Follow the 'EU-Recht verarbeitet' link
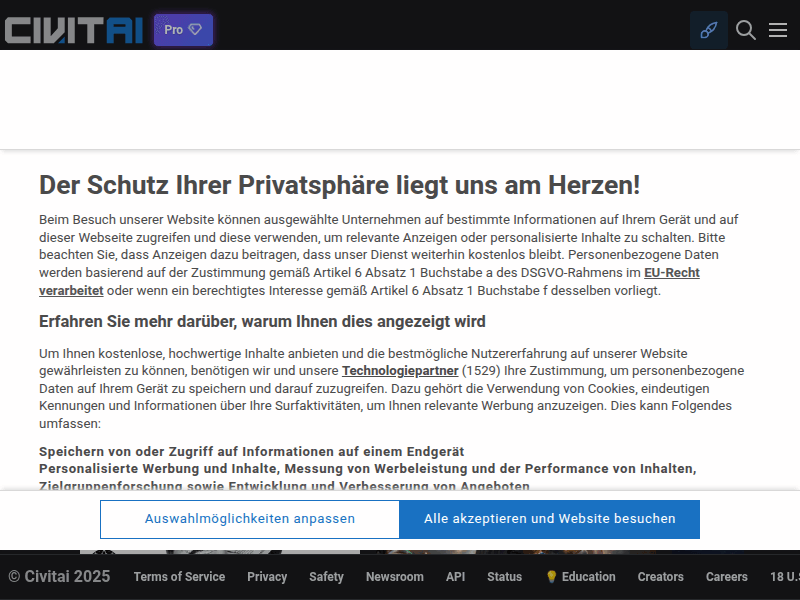Image resolution: width=800 pixels, height=600 pixels. [x=671, y=272]
